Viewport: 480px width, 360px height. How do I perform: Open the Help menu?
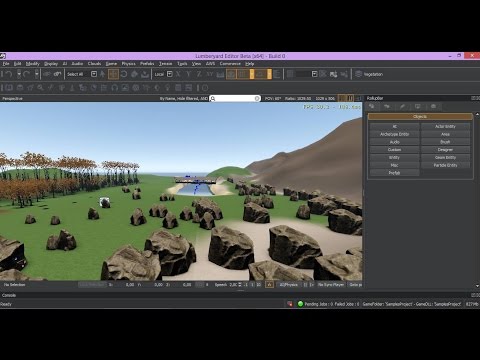[250, 64]
